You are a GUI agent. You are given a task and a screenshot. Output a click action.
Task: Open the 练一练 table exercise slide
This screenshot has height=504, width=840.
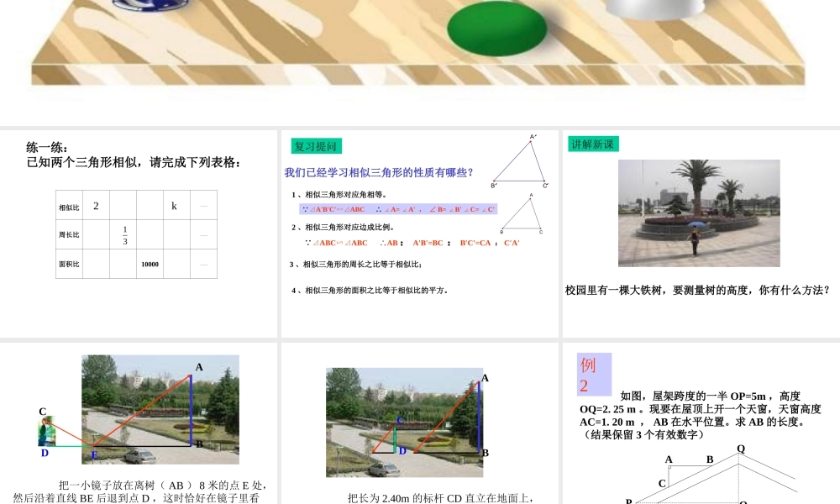point(139,234)
